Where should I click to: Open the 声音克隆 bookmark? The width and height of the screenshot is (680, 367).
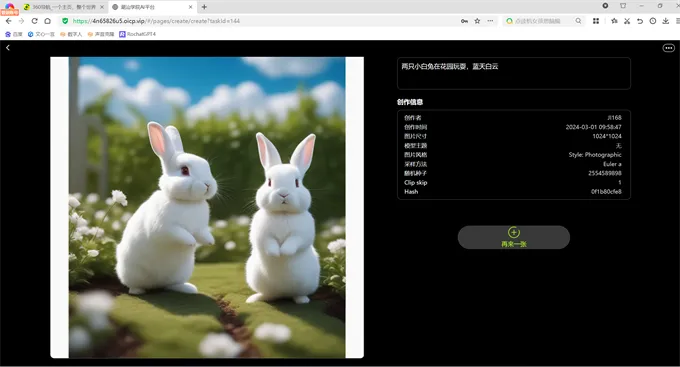[101, 34]
